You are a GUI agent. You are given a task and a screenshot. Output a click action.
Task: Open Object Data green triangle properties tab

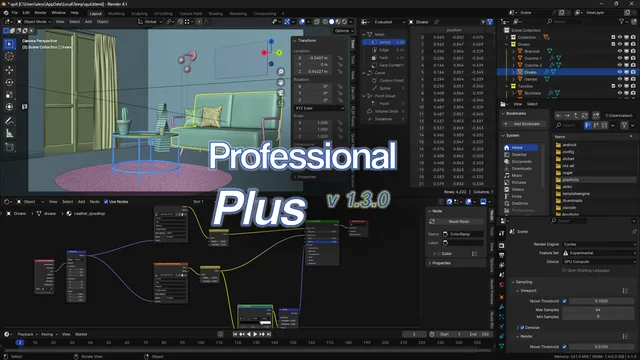coord(502,346)
